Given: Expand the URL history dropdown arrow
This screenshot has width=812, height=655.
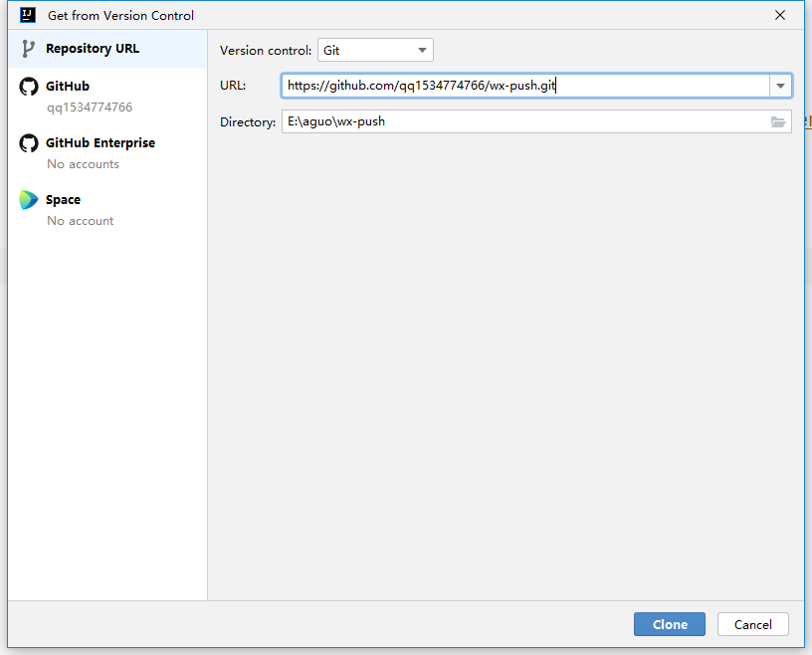Looking at the screenshot, I should pyautogui.click(x=780, y=86).
